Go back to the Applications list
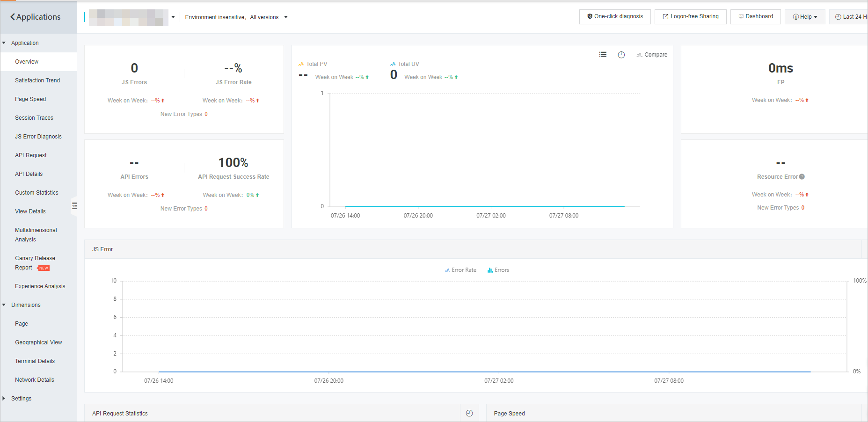The width and height of the screenshot is (868, 422). coord(36,17)
